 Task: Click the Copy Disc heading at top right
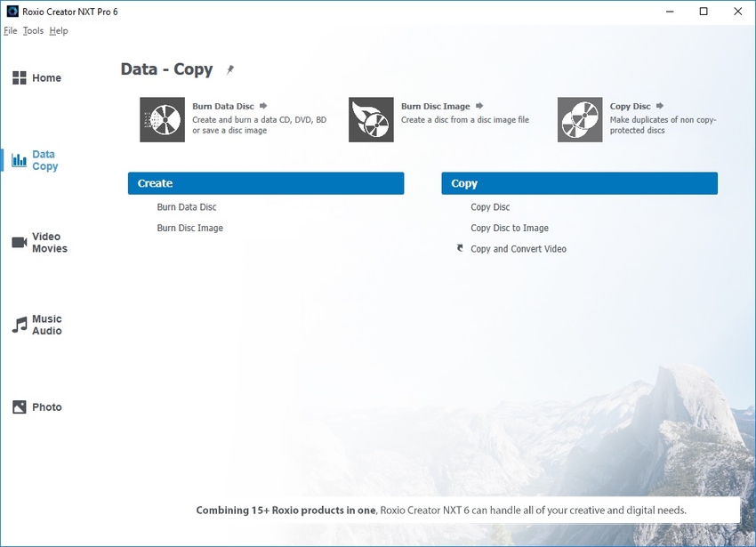(631, 106)
